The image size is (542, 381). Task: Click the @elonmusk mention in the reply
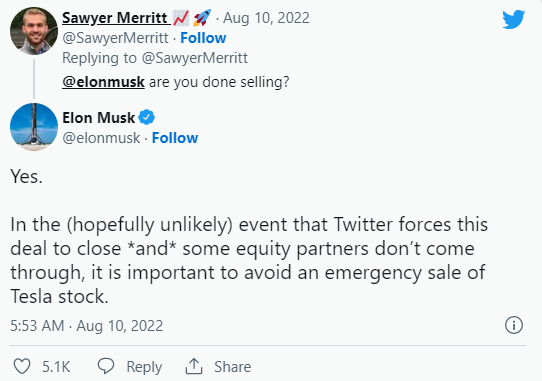[x=103, y=82]
